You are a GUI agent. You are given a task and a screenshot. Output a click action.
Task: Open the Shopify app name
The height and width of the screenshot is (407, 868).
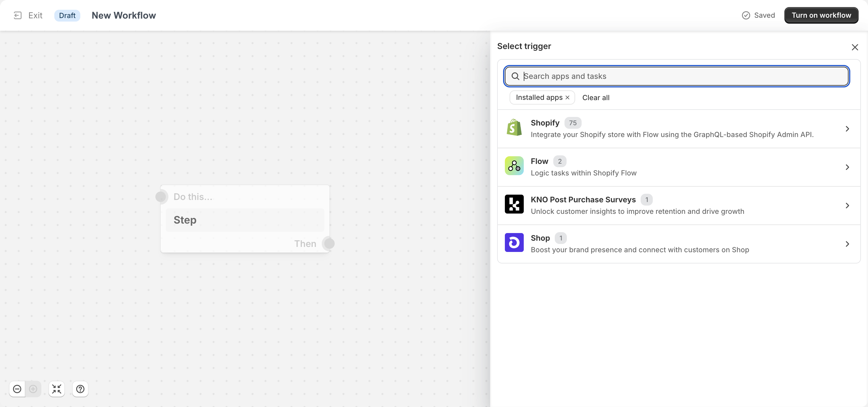545,123
